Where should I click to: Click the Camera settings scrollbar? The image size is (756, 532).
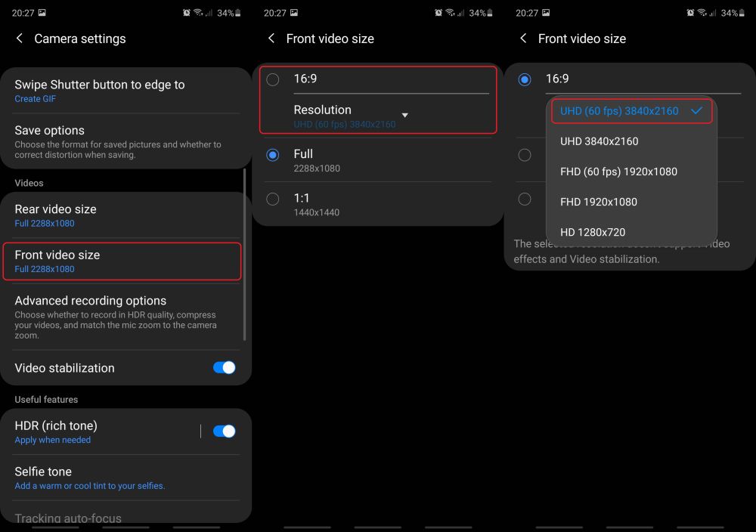pyautogui.click(x=245, y=254)
